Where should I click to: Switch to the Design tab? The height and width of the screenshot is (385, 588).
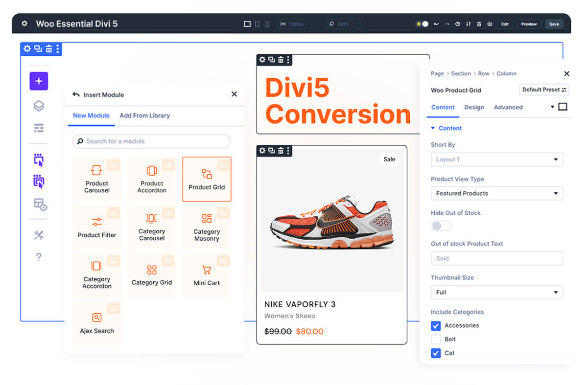474,107
